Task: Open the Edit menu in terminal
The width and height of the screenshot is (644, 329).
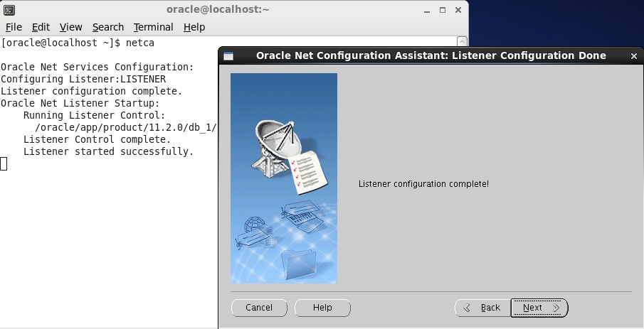Action: 41,27
